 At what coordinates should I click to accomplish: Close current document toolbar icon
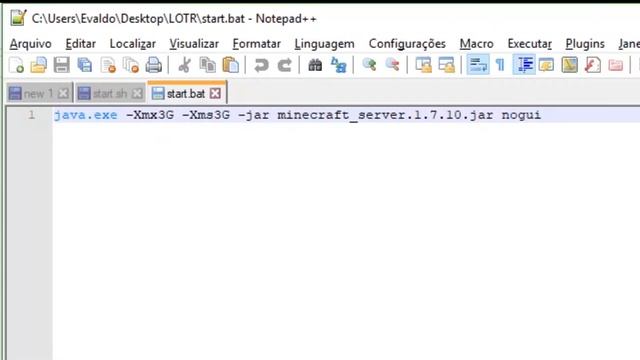108,65
